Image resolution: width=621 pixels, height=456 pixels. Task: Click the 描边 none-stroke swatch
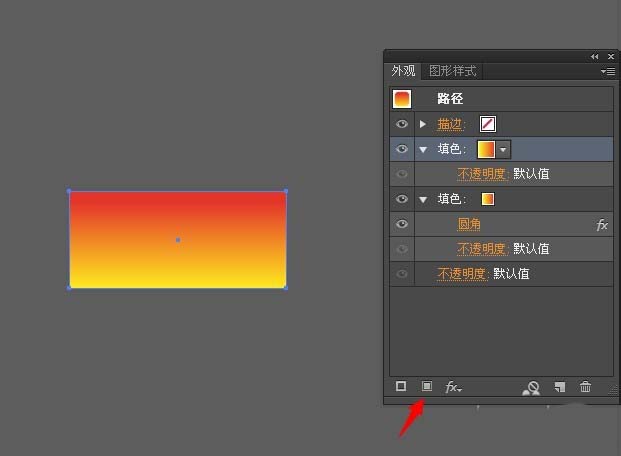[x=488, y=124]
